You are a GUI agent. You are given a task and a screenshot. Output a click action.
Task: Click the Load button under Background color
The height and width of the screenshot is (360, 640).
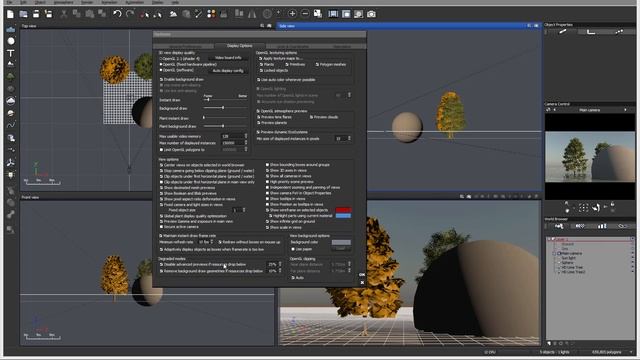(341, 249)
